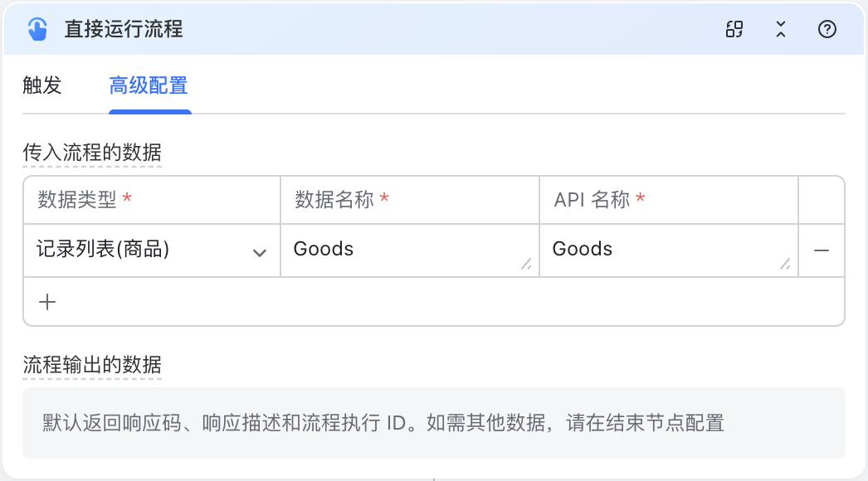Open the scan/QR layout icon in header

point(734,29)
